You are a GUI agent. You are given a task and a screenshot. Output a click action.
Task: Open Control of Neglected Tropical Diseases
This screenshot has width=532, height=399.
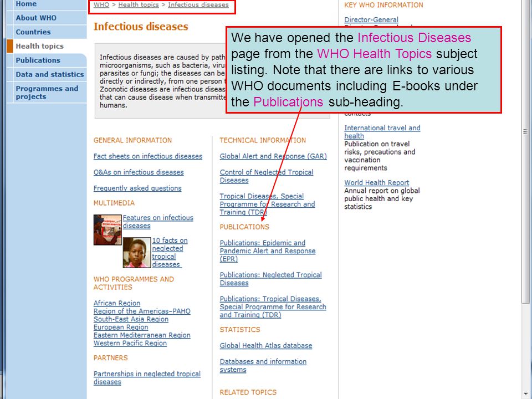pos(267,176)
